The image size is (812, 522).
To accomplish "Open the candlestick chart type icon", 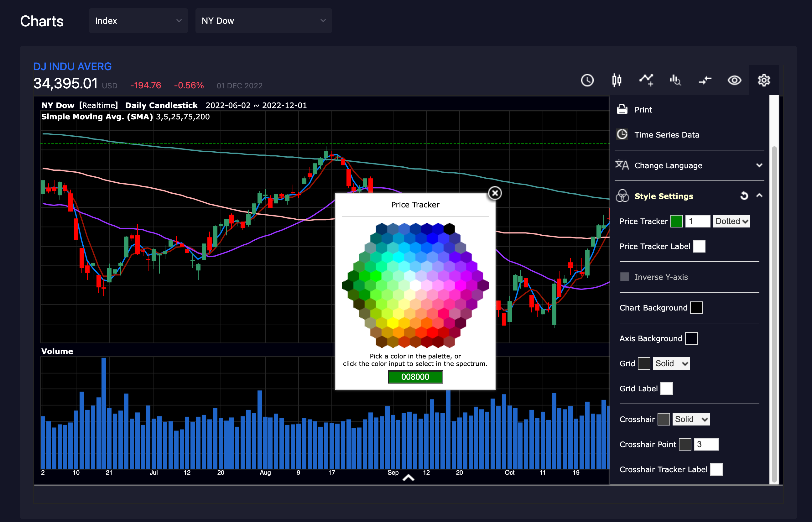I will (617, 80).
